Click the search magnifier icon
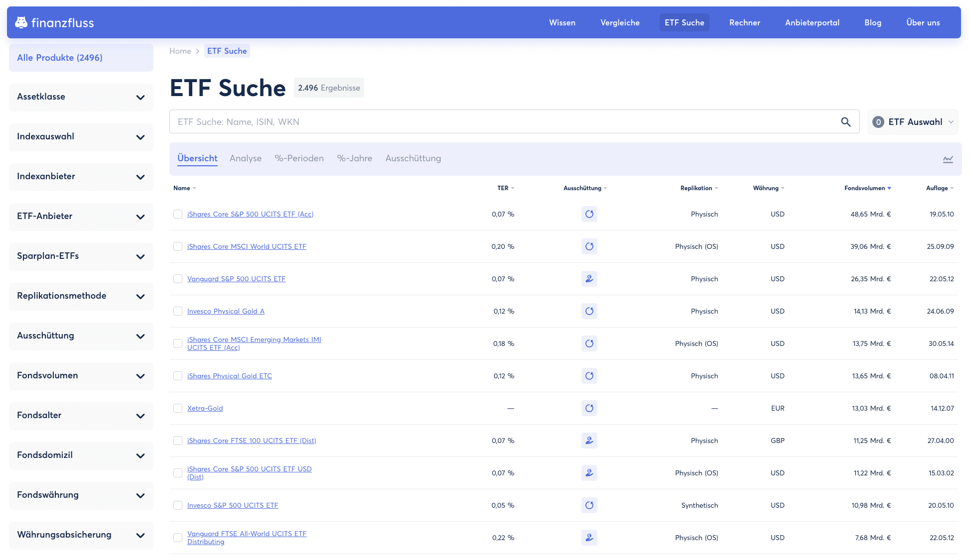Viewport: 970px width, 560px height. [845, 121]
